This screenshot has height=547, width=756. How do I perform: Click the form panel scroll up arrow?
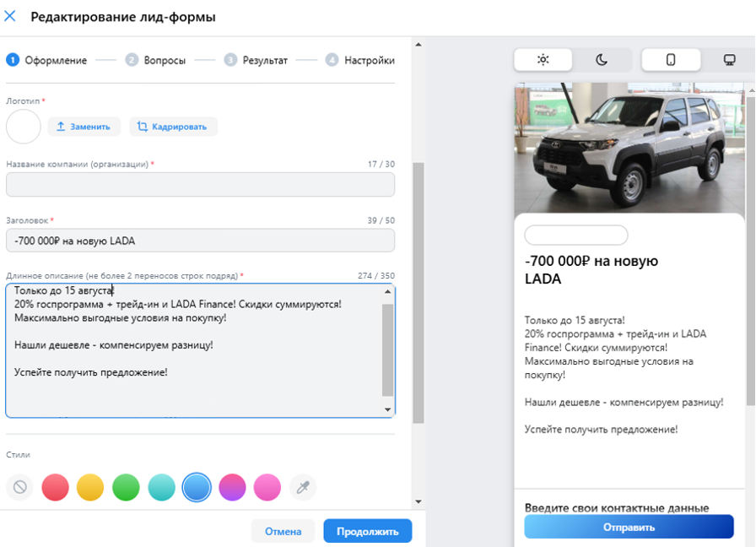418,45
